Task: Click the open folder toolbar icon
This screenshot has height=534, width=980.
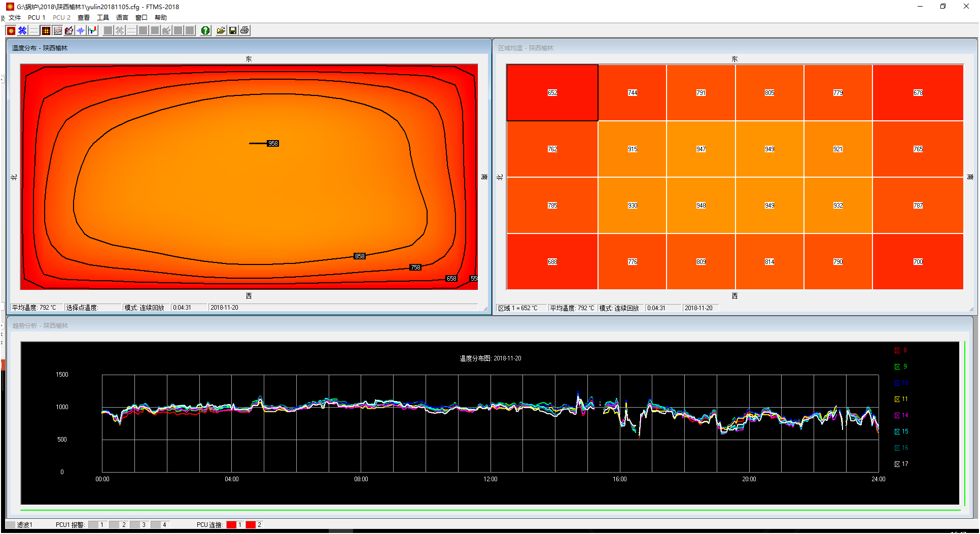Action: tap(221, 30)
